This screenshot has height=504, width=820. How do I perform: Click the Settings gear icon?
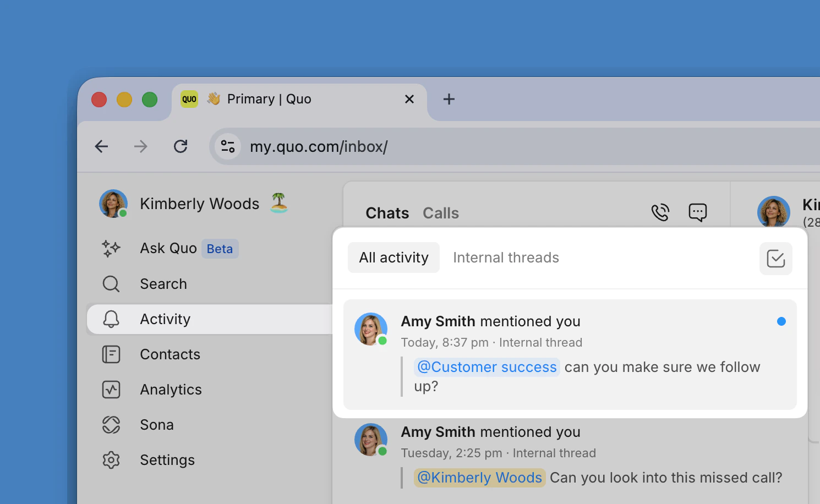111,460
